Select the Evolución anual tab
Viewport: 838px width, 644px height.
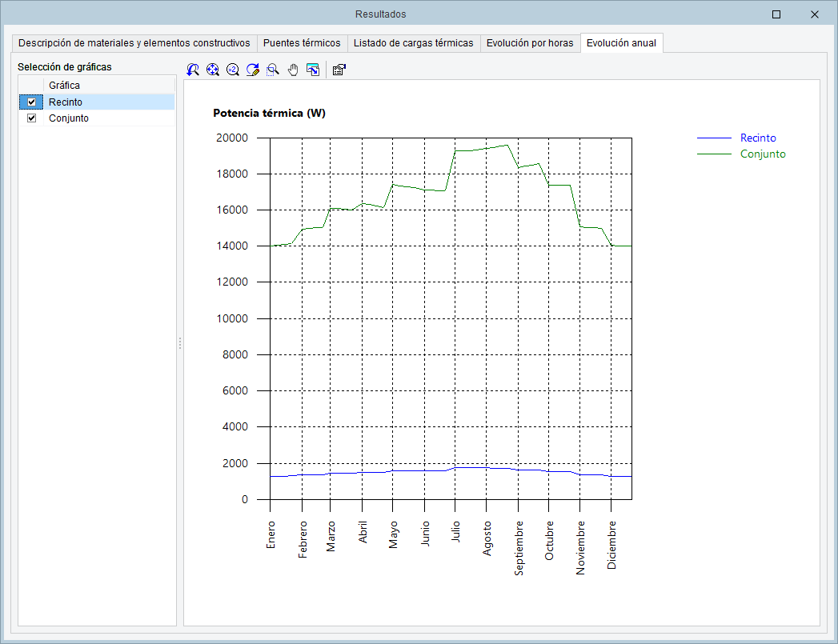point(621,43)
